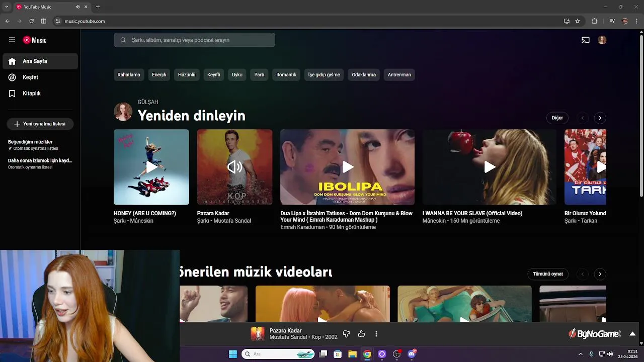
Task: Open the Måneskin artist link under HONEY
Action: (x=142, y=221)
